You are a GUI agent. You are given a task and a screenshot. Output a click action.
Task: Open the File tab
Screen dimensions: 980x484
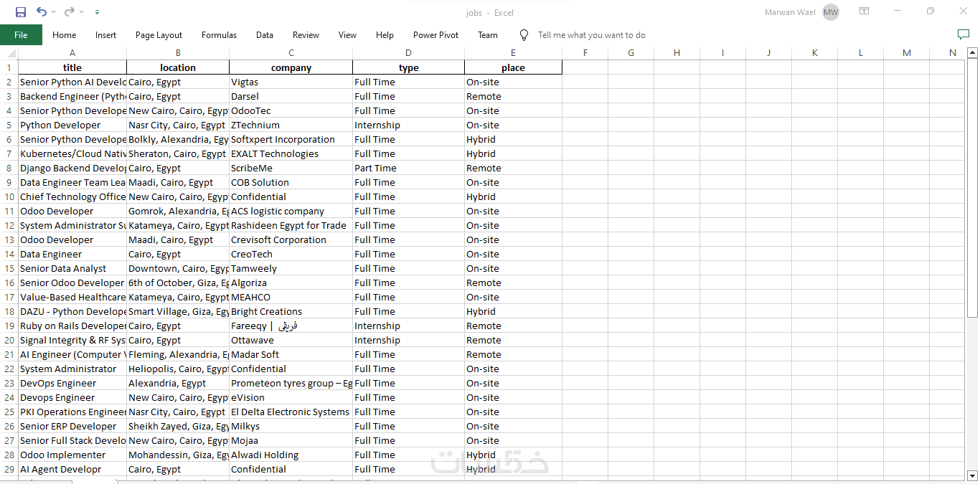[21, 34]
